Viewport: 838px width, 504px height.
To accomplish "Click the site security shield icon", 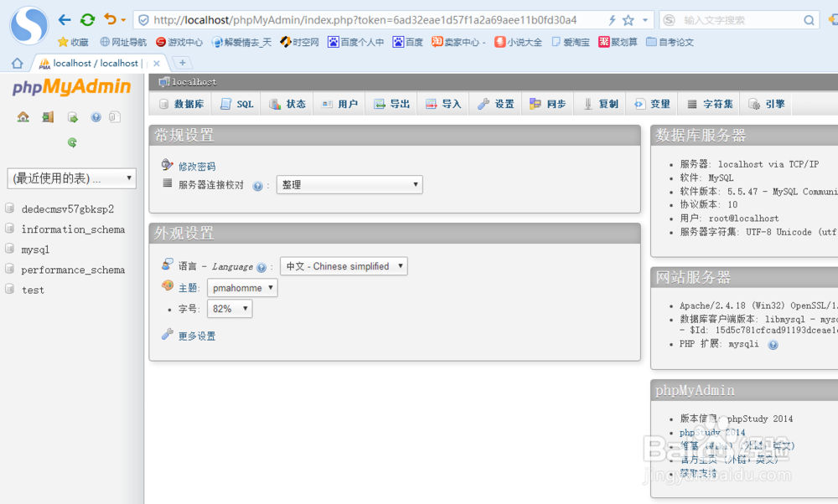I will pos(143,20).
